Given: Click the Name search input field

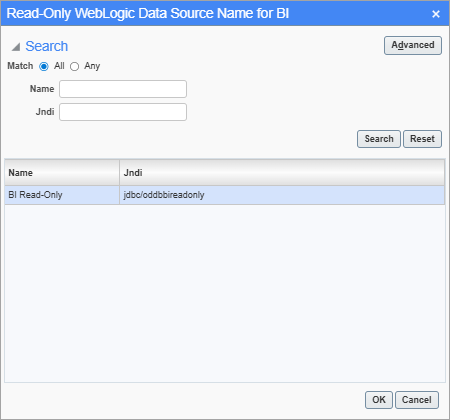Looking at the screenshot, I should [123, 89].
